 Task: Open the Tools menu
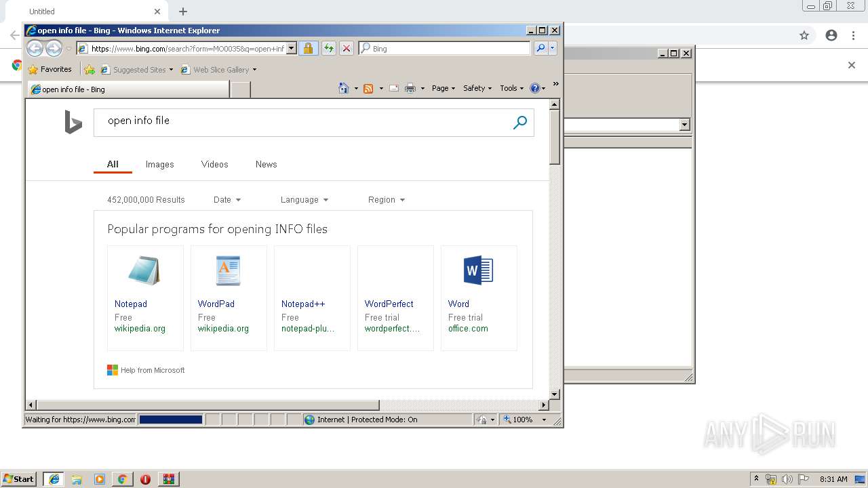(512, 88)
